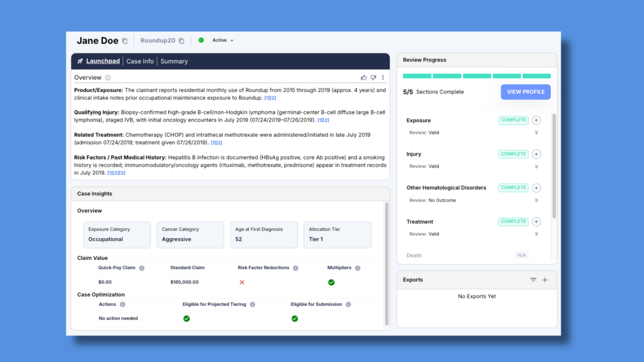644x362 pixels.
Task: Open the Overview three-dot options menu
Action: [383, 77]
